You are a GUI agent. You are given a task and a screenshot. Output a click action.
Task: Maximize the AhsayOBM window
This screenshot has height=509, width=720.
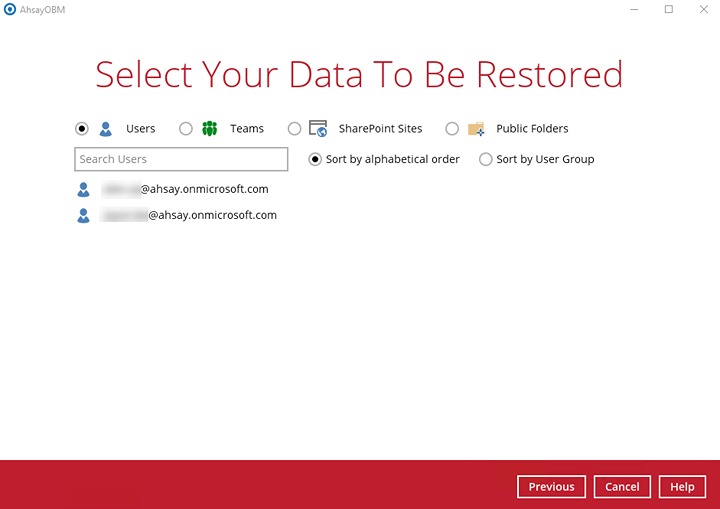click(669, 9)
